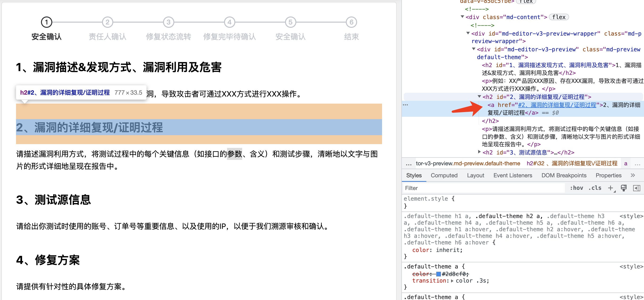Select the md-preview.default-theme breadcrumb
This screenshot has width=644, height=300.
coord(468,163)
